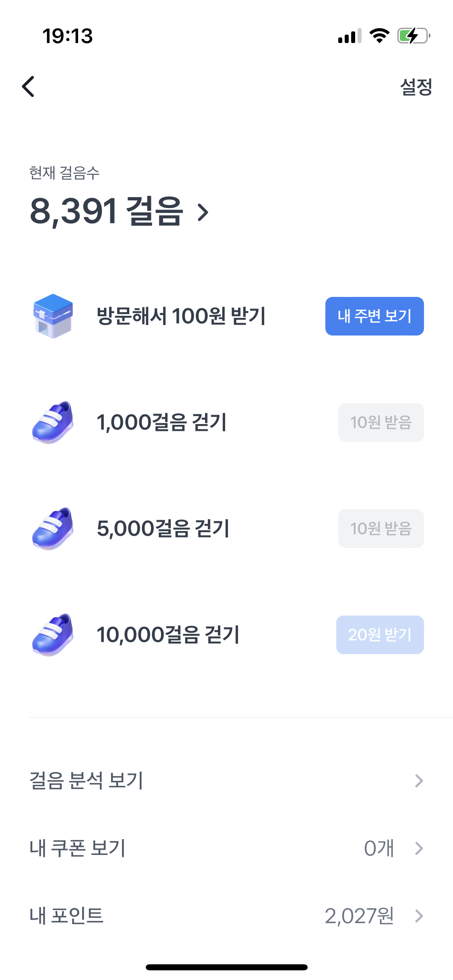
Task: Select the 걸음 분석 보기 menu item
Action: [x=86, y=780]
